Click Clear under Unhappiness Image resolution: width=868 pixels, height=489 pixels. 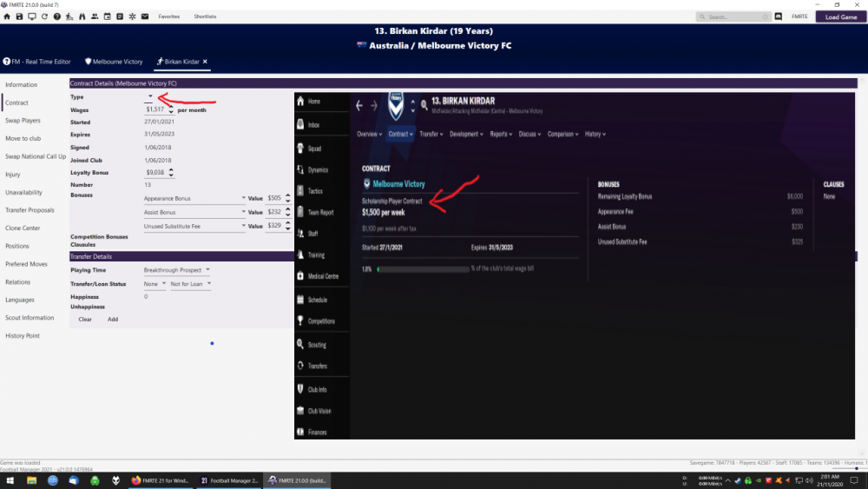pyautogui.click(x=85, y=320)
